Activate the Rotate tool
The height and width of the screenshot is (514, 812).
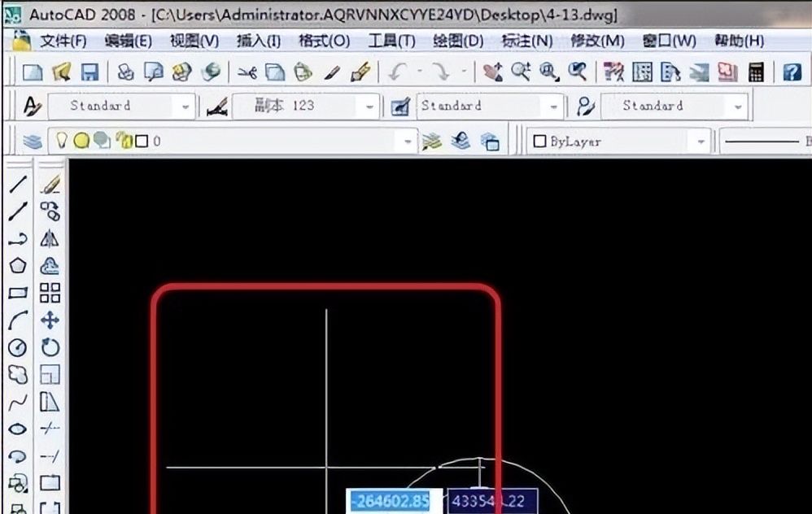50,347
